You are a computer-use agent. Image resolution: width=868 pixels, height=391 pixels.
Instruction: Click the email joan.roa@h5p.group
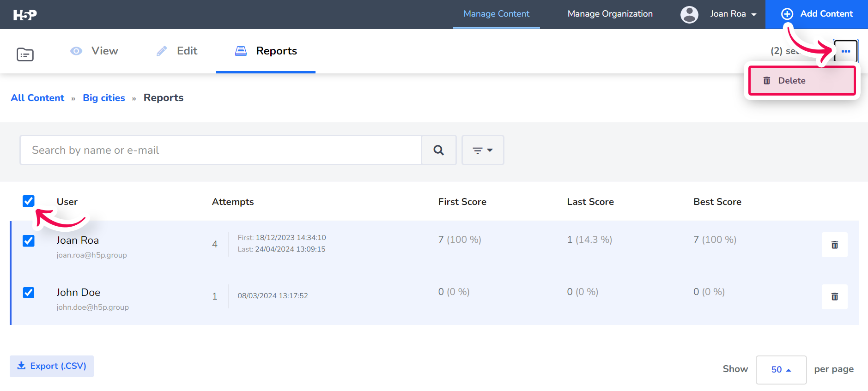91,255
